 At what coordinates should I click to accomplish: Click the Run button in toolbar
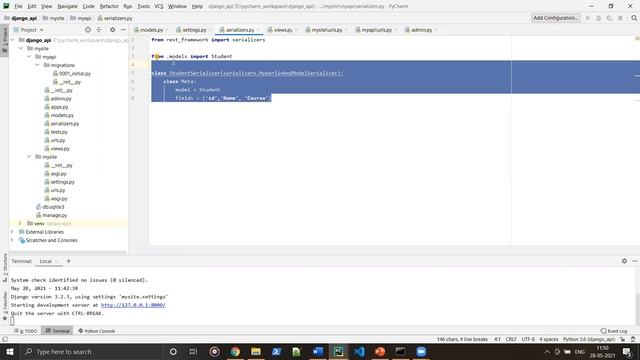[x=588, y=18]
